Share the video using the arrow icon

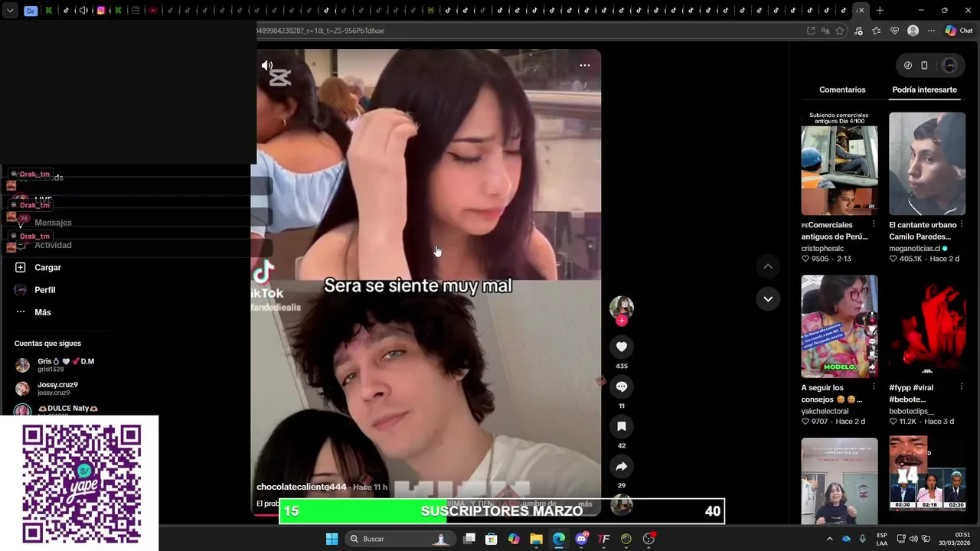[622, 466]
